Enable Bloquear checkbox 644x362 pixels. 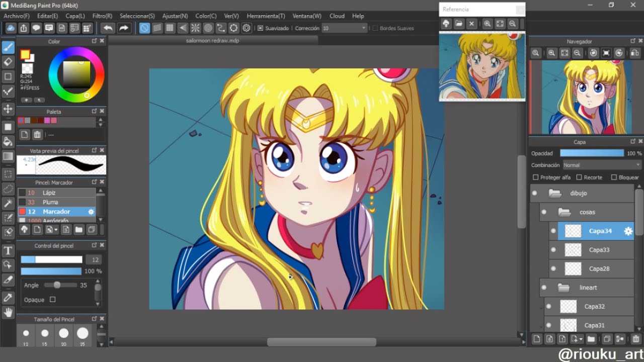(614, 177)
